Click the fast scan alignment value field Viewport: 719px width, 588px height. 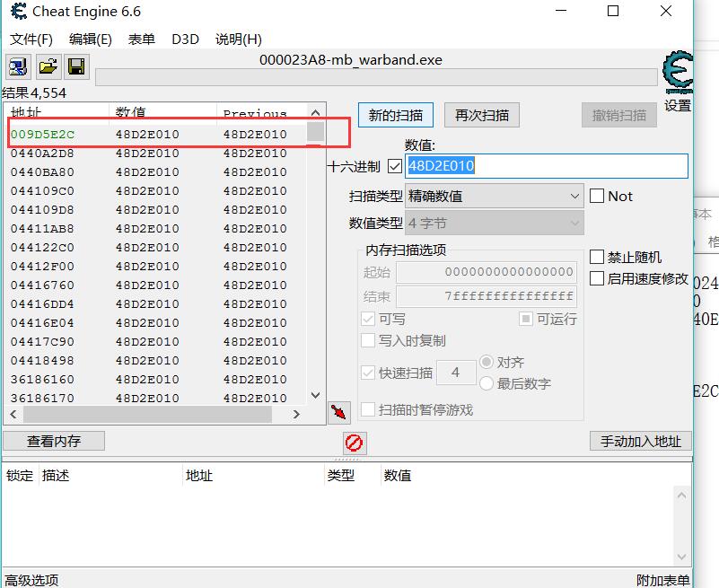pos(456,373)
